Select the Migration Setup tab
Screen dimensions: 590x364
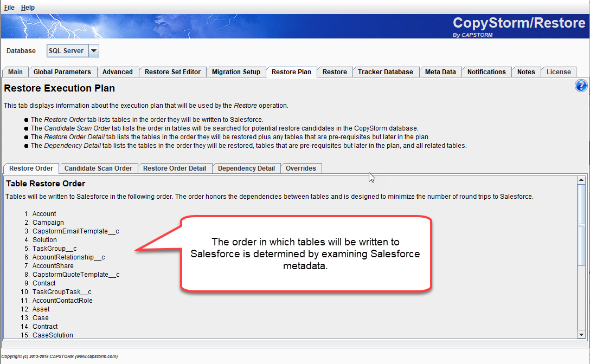tap(236, 72)
